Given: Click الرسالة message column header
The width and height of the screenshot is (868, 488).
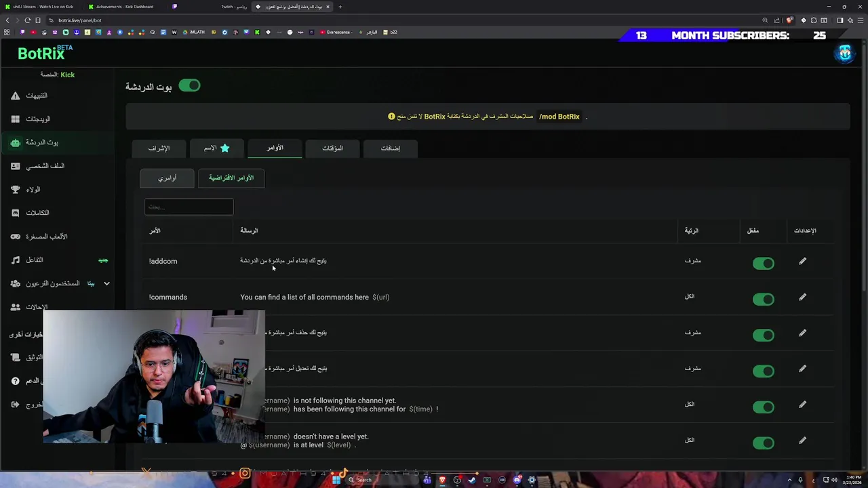Looking at the screenshot, I should pyautogui.click(x=249, y=230).
